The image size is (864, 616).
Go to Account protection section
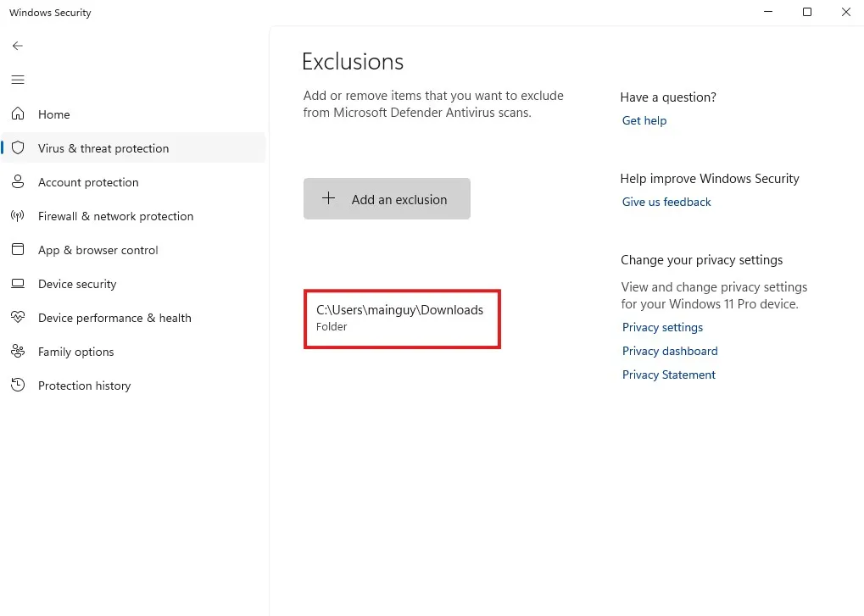pos(88,182)
